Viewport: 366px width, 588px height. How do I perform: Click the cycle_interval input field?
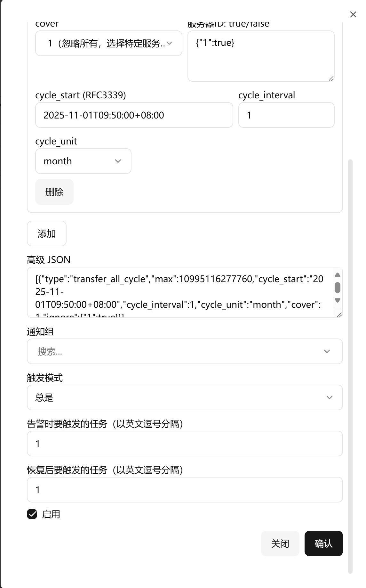coord(286,115)
